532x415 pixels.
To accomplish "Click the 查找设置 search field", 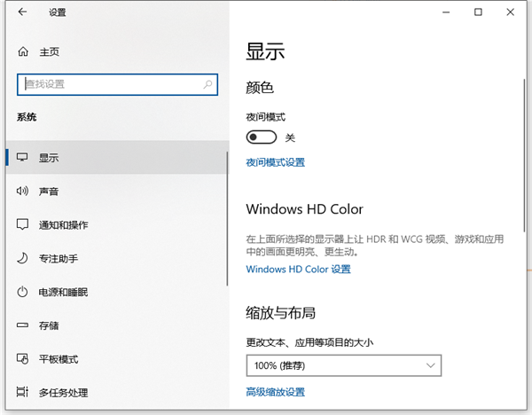I will coord(111,84).
